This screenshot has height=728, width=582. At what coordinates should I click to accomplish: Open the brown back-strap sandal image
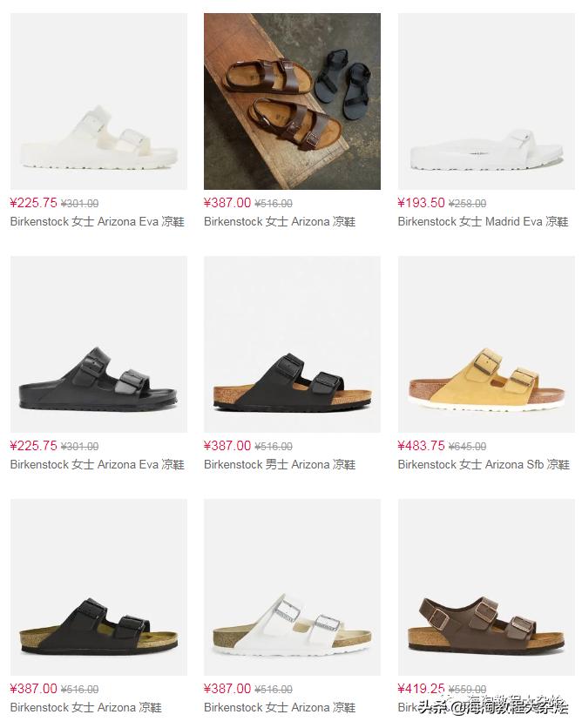pos(486,587)
